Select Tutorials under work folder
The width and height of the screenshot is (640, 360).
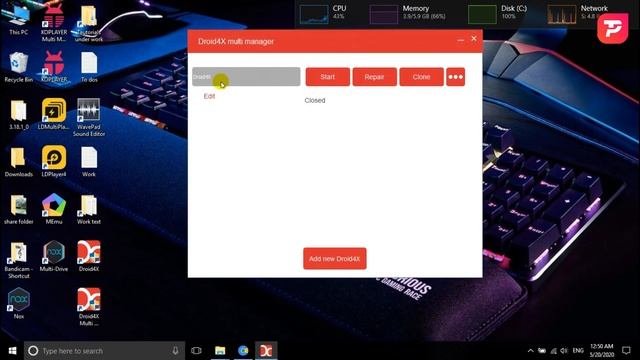[89, 23]
